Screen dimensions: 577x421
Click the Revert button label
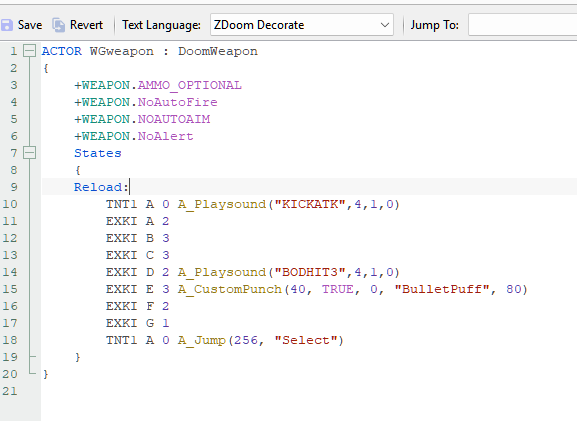(86, 25)
